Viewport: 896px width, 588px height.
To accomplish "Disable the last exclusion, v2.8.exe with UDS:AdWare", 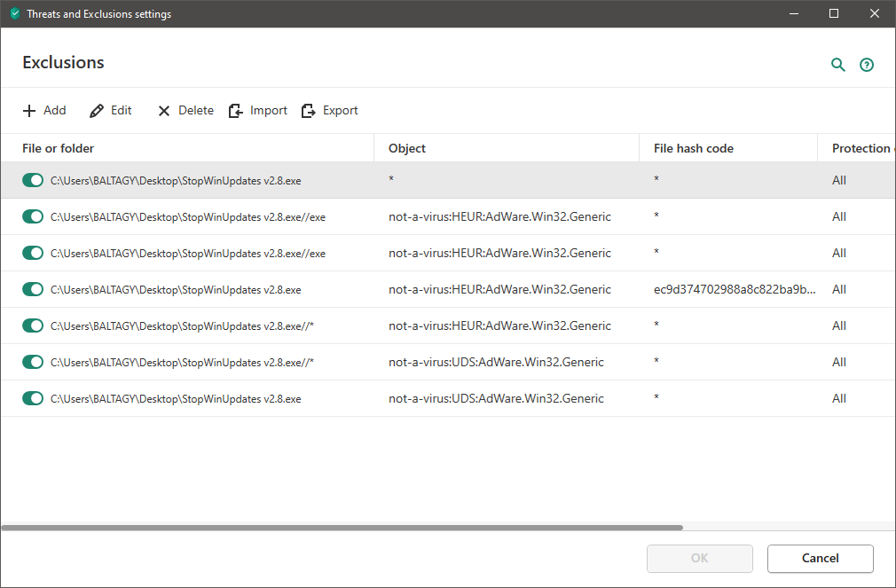I will (x=33, y=398).
